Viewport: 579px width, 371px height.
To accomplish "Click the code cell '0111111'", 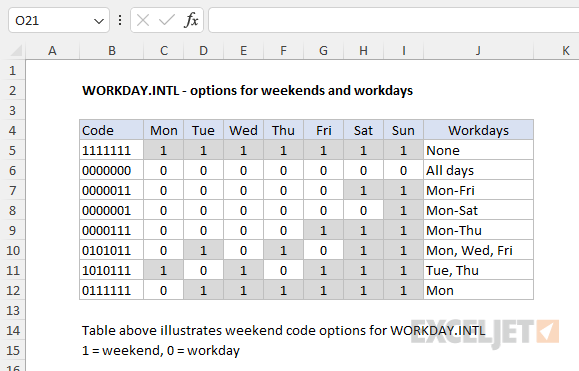I will click(x=112, y=290).
